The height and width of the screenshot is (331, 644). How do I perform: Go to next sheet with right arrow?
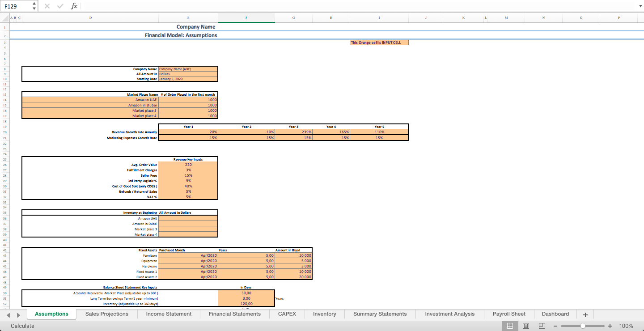(x=19, y=314)
